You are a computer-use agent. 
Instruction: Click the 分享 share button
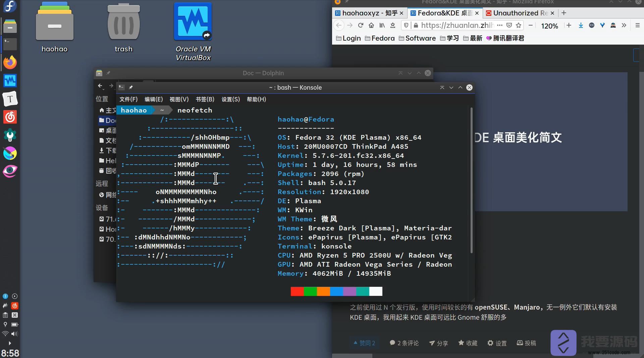pyautogui.click(x=438, y=343)
